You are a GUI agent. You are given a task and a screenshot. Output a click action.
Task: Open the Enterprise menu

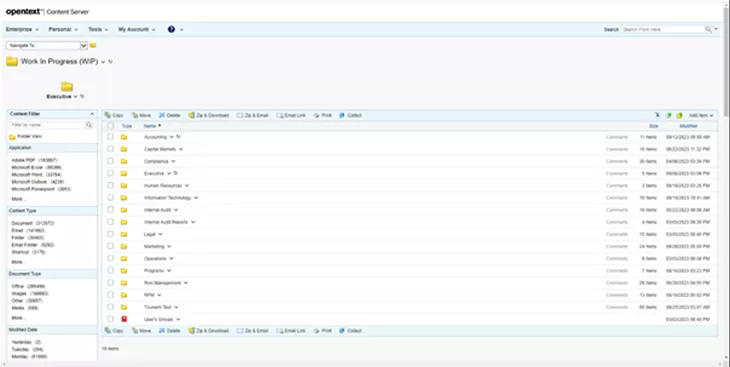[22, 29]
